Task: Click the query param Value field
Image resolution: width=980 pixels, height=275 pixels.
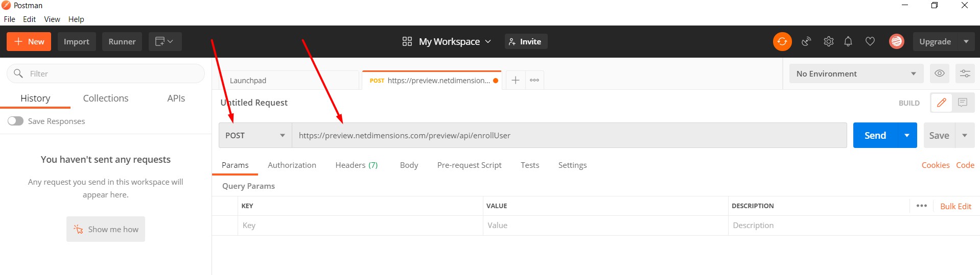Action: pos(605,225)
